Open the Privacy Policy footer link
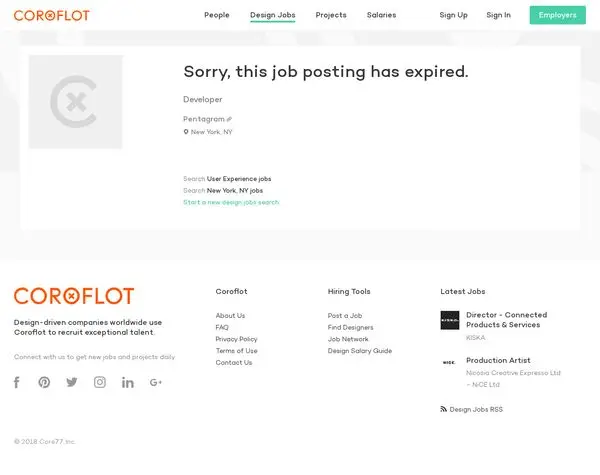Screen dimensions: 600x475 236,339
